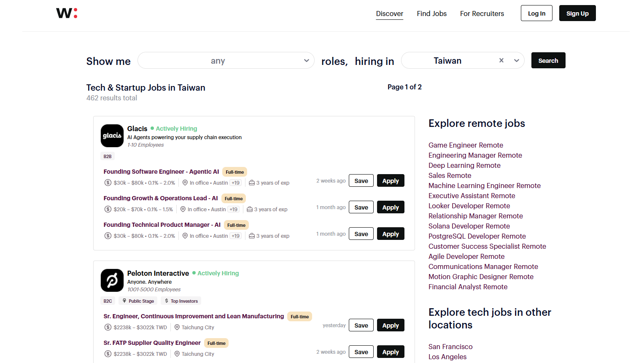
Task: Apply to Sr. Engineer Continuous Improvement job
Action: (x=391, y=325)
